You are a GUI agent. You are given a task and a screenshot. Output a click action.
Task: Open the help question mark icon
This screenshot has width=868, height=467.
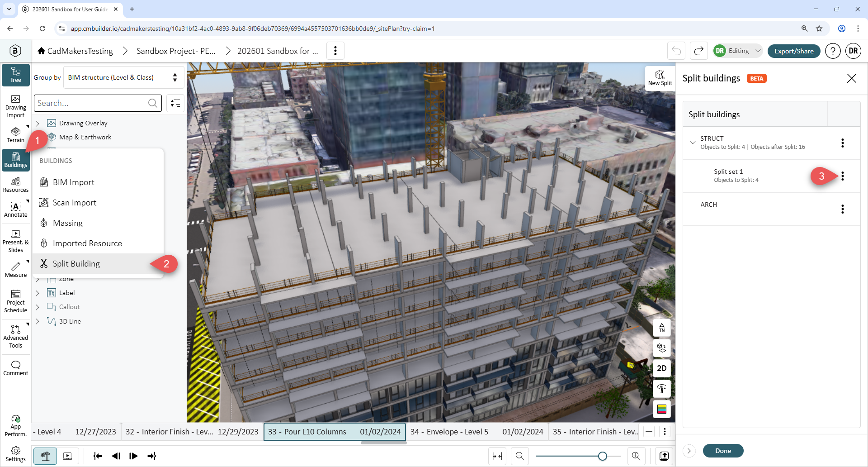tap(833, 51)
